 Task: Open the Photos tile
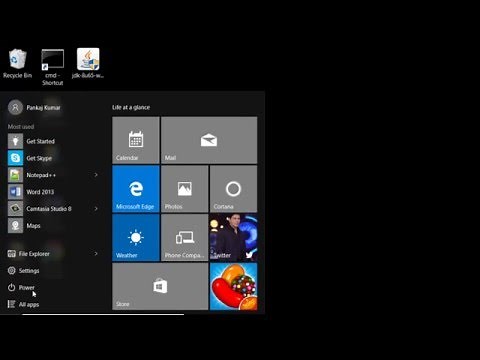[185, 189]
